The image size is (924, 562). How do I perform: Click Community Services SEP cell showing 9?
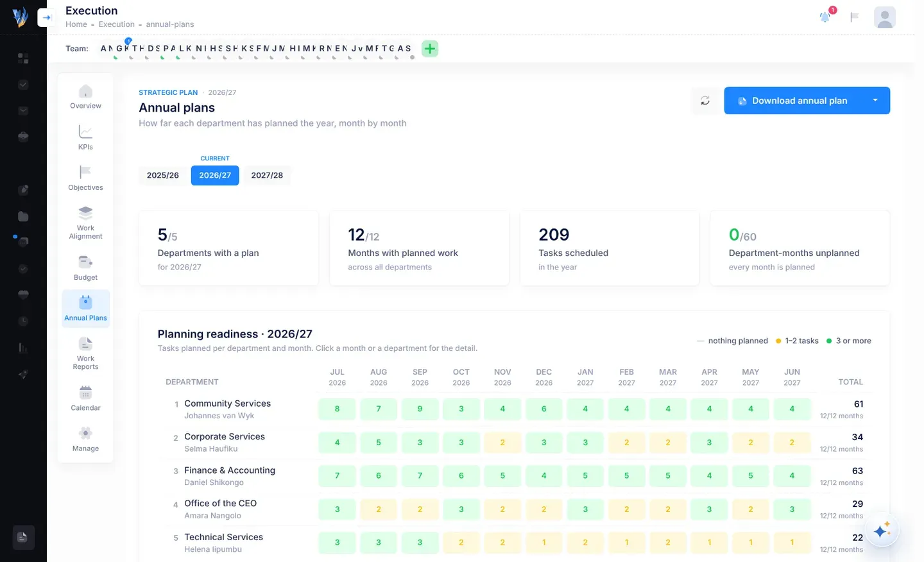[x=420, y=409]
